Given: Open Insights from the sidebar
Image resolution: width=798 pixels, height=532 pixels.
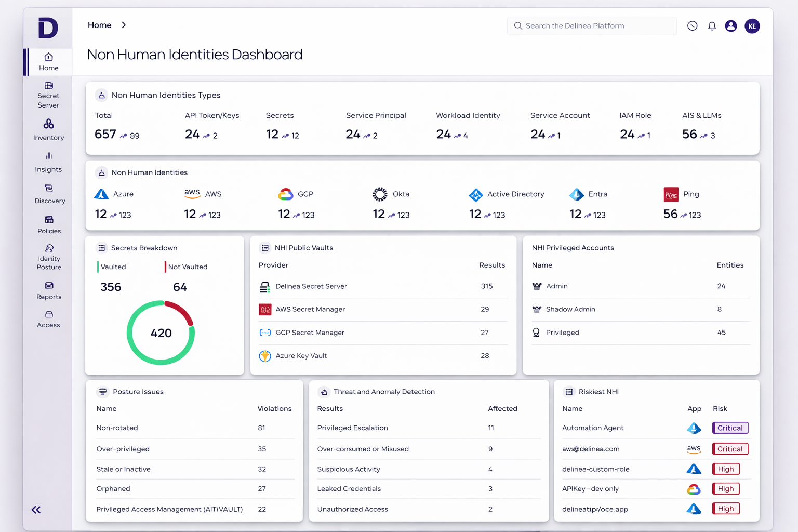Looking at the screenshot, I should [x=48, y=162].
